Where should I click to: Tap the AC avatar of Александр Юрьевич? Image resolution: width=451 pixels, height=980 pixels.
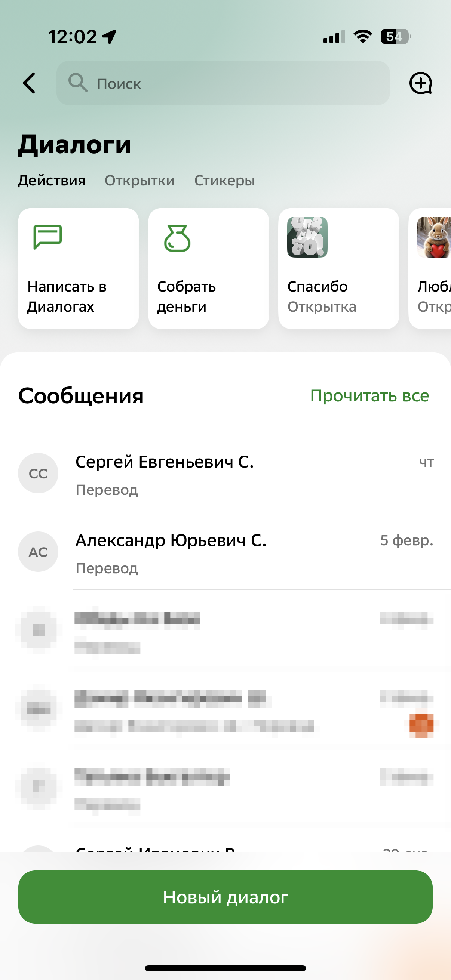click(38, 552)
